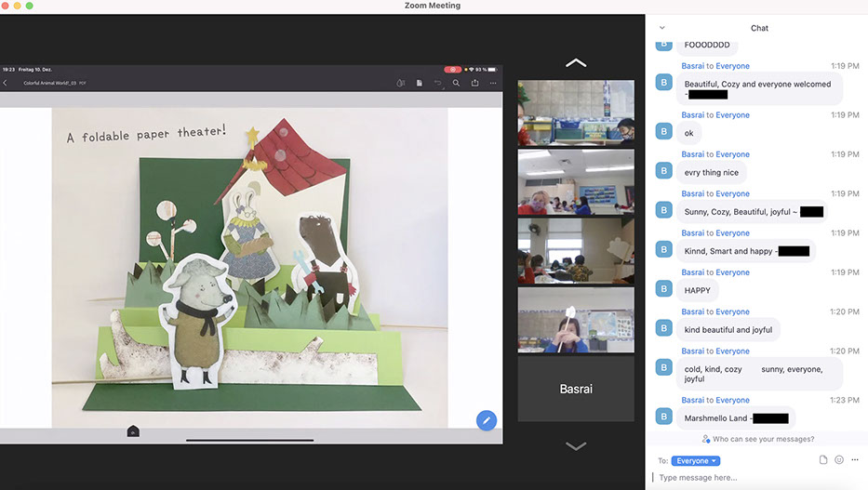868x490 pixels.
Task: Open search with the magnifier icon
Action: [456, 83]
